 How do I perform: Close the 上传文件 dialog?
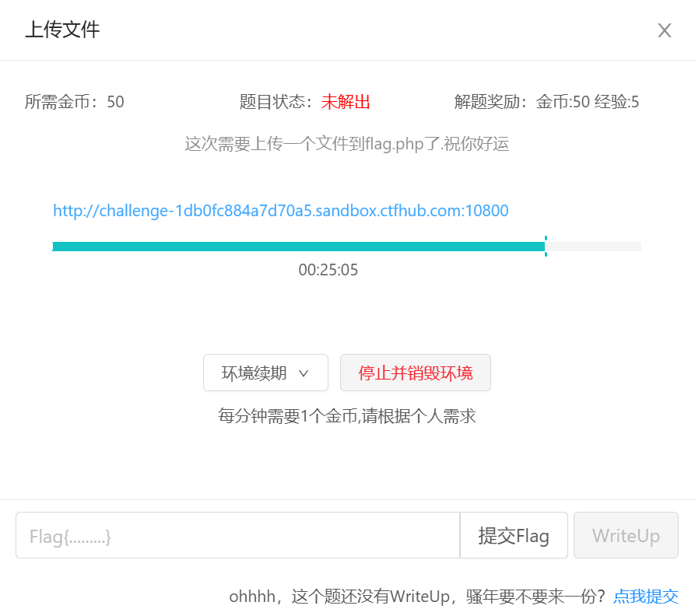coord(664,30)
